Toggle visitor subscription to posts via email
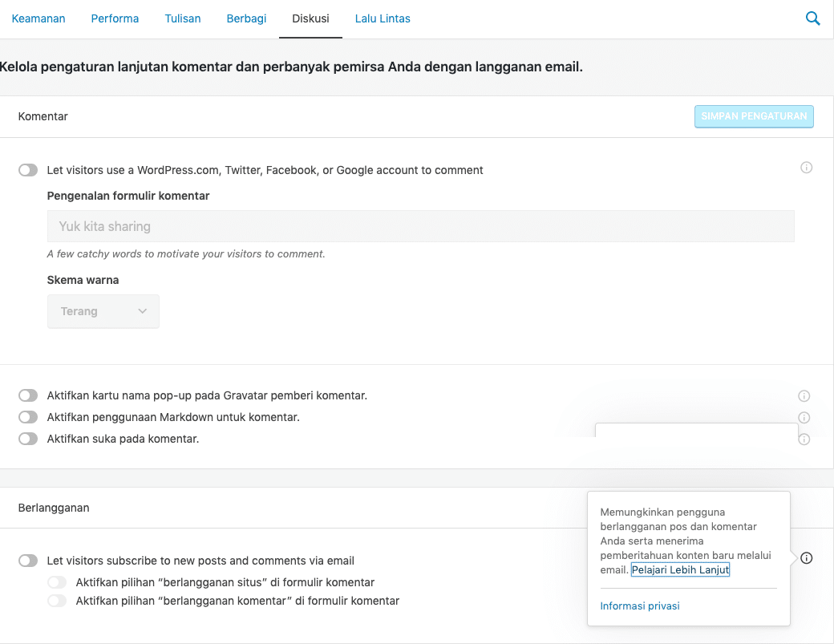The height and width of the screenshot is (644, 834). tap(28, 561)
